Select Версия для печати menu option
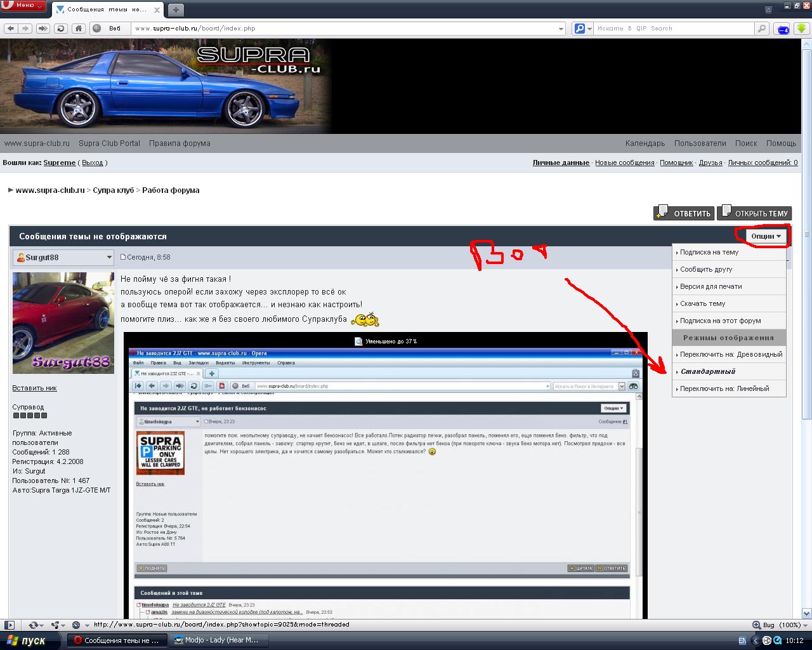This screenshot has width=812, height=650. tap(710, 287)
